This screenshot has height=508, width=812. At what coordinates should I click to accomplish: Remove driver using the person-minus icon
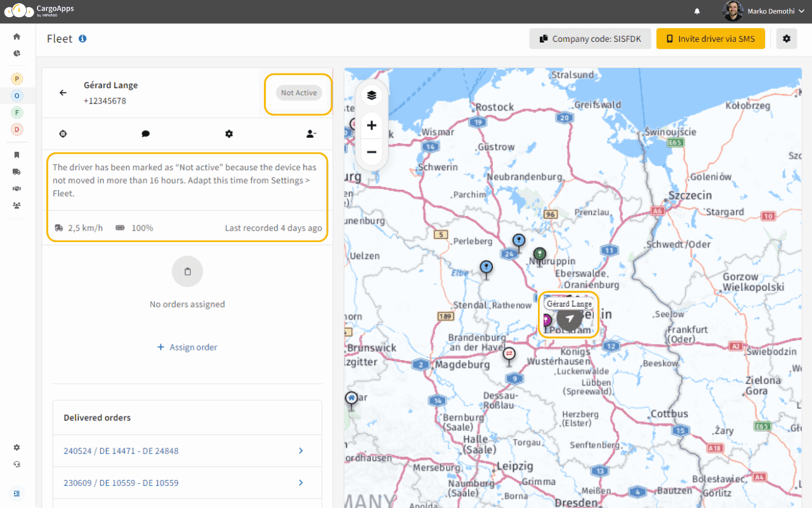pos(311,134)
